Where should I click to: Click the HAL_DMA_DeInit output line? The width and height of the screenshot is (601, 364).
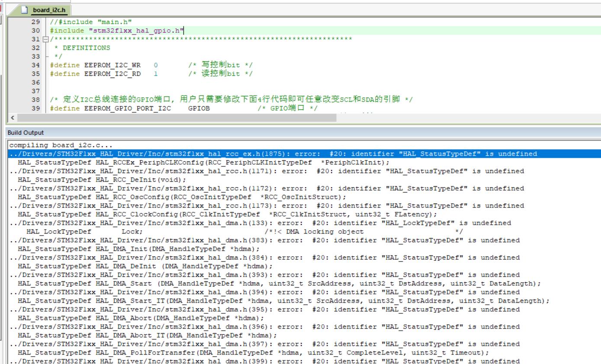(145, 266)
